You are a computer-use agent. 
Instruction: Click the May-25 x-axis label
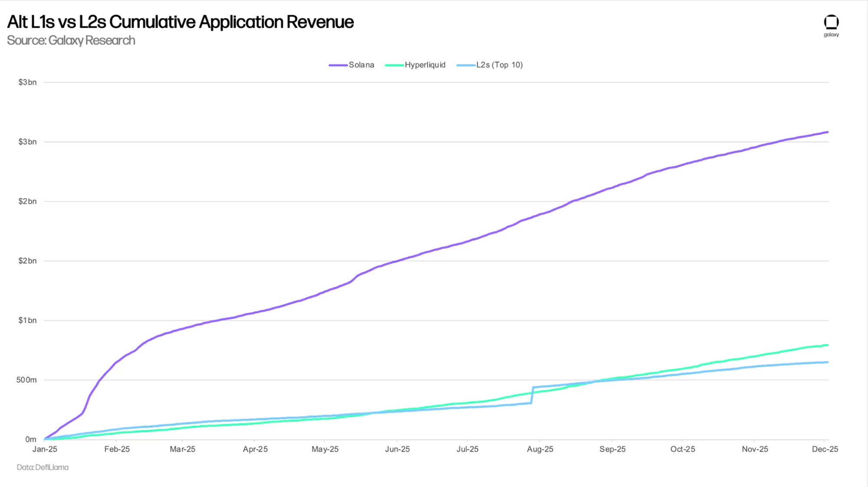click(325, 449)
